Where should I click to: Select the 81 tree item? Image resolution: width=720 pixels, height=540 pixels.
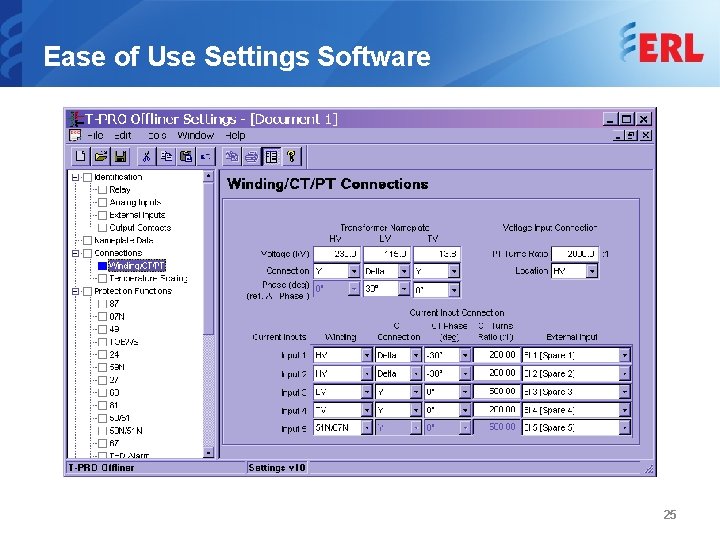[114, 405]
